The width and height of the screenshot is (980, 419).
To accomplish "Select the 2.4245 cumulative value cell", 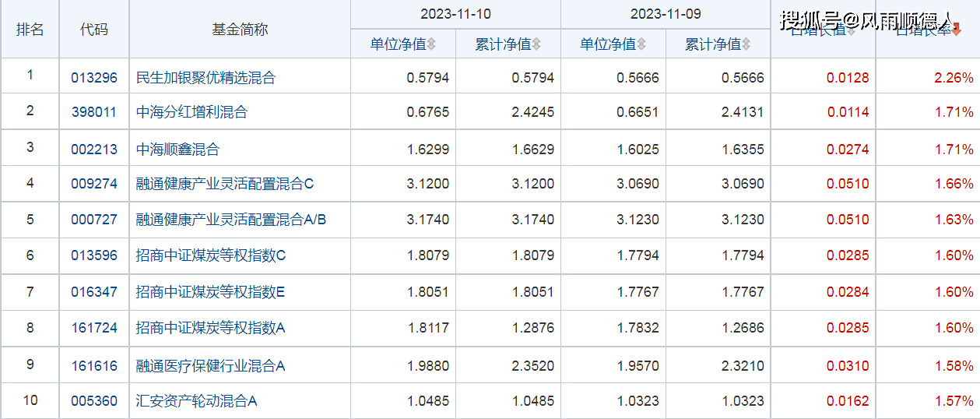I will click(x=533, y=112).
